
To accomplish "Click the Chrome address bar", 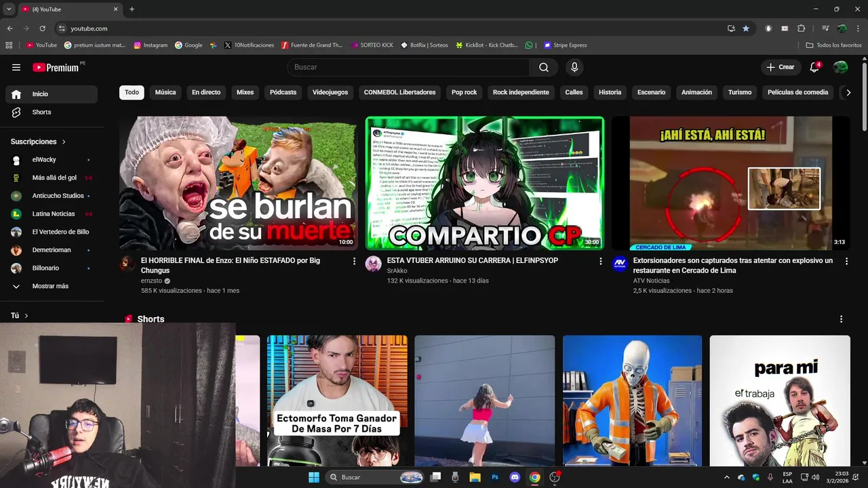I will 393,28.
